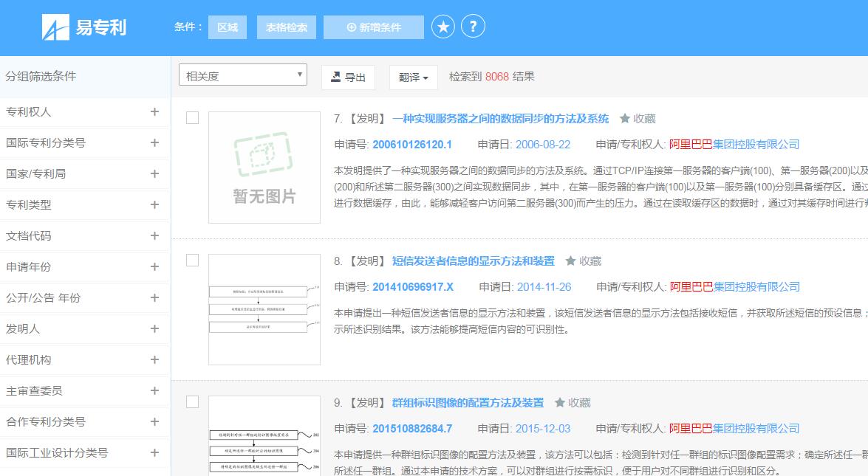Click the 暂无图片 placeholder thumbnail

pyautogui.click(x=264, y=168)
